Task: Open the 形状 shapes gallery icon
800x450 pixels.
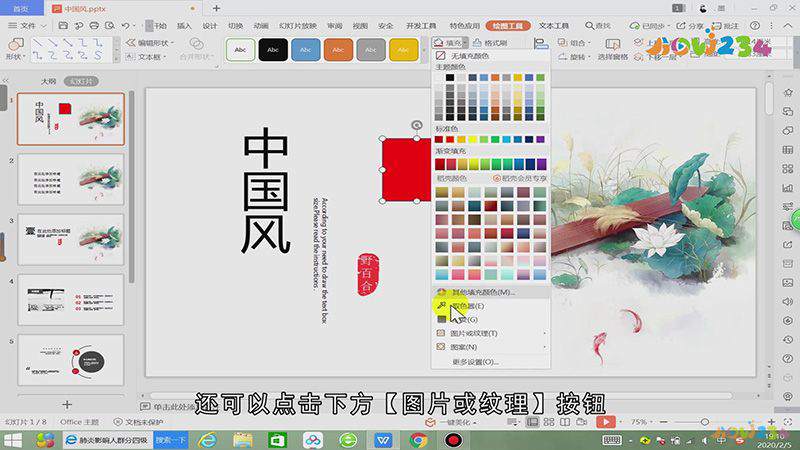Action: tap(15, 44)
